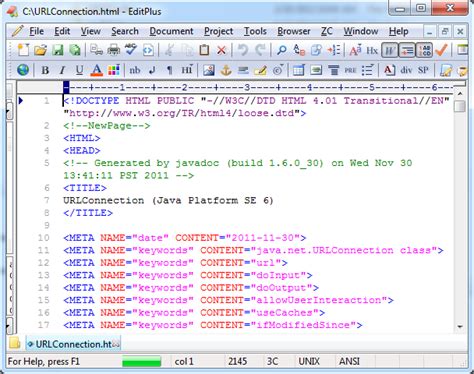
Task: Insert PRE tag icon
Action: [350, 70]
